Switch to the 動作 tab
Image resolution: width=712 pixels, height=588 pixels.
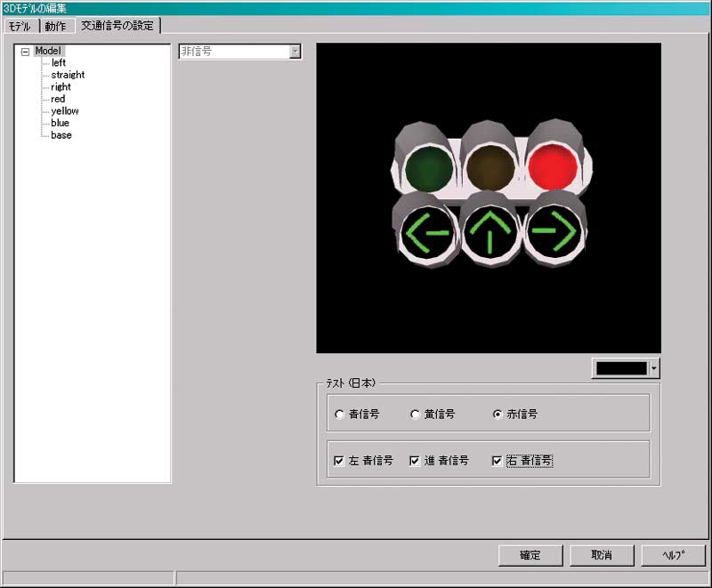(x=55, y=27)
